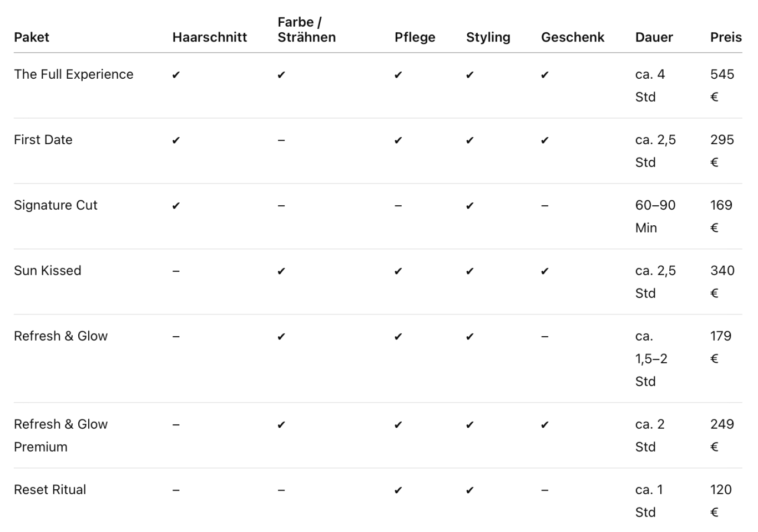Click the Preis column header
Image resolution: width=758 pixels, height=532 pixels.
click(726, 37)
